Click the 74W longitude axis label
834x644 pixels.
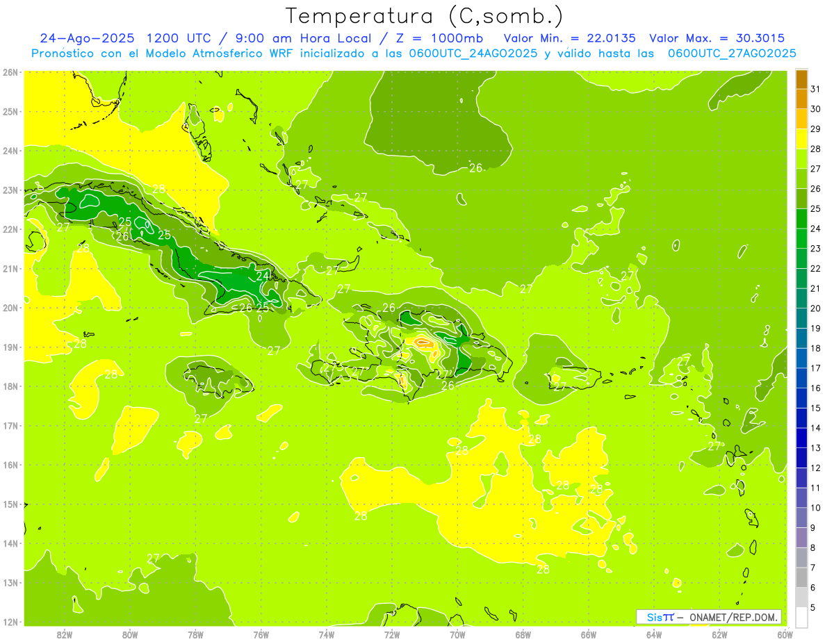pyautogui.click(x=326, y=634)
